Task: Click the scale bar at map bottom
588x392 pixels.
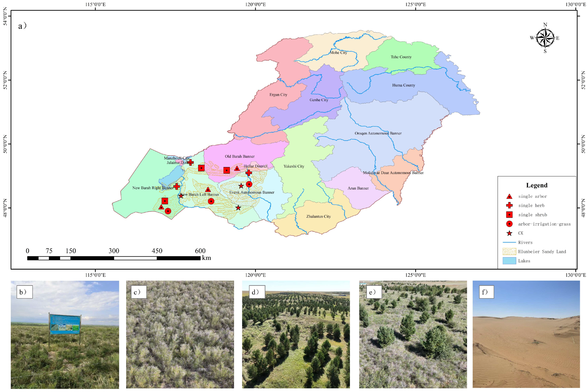Action: pyautogui.click(x=114, y=258)
